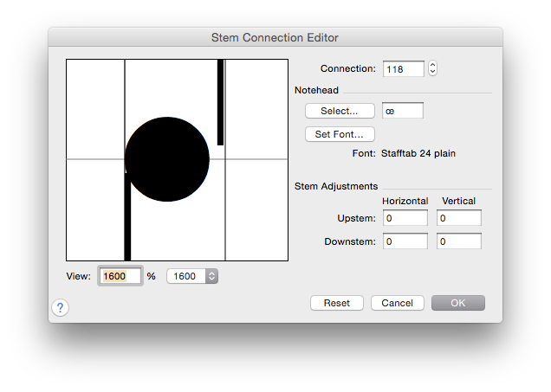
Task: Open Set Font... dialog
Action: [x=340, y=134]
